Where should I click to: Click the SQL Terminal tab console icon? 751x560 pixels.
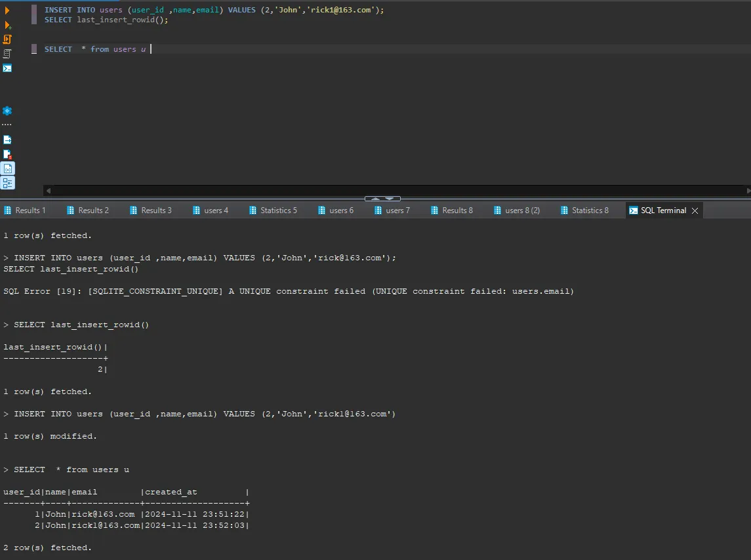633,210
